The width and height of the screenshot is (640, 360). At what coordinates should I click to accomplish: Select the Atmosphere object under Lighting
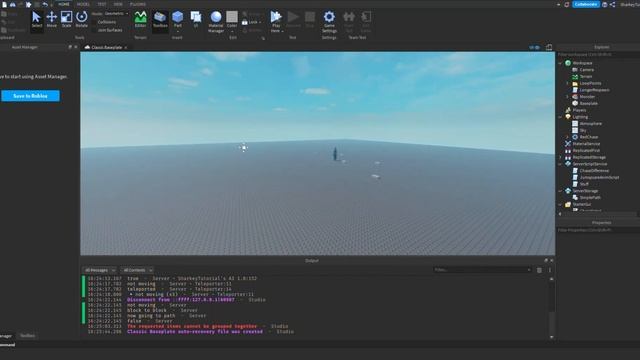tap(590, 123)
